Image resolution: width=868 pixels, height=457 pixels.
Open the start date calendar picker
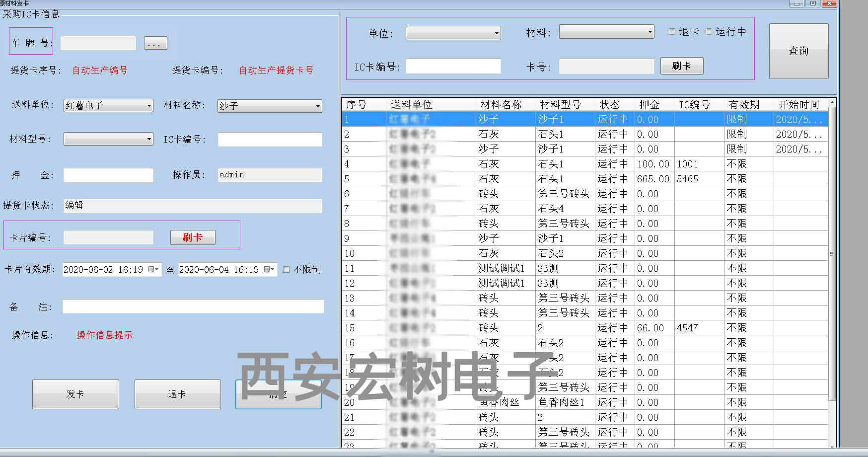coord(154,269)
